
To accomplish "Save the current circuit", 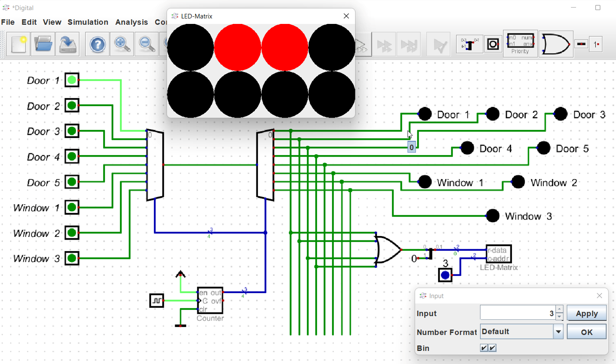I will 67,44.
